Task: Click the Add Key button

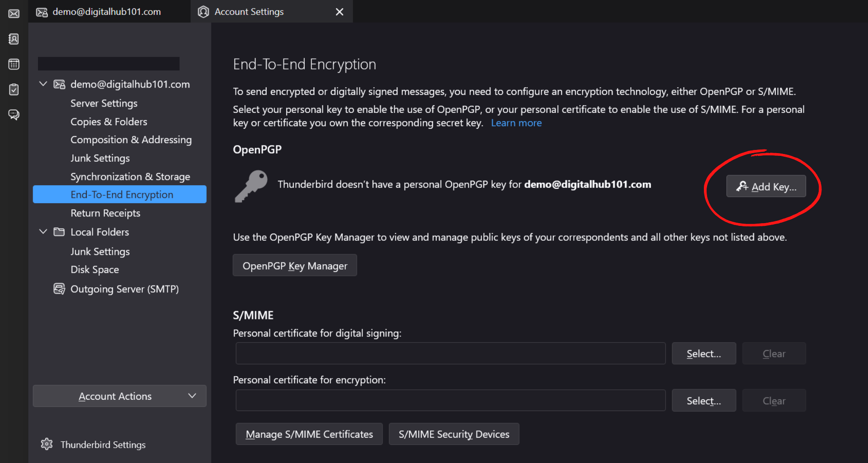Action: [766, 186]
